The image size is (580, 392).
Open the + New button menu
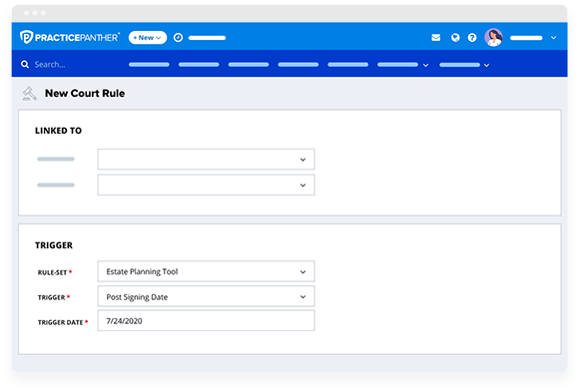pos(148,38)
